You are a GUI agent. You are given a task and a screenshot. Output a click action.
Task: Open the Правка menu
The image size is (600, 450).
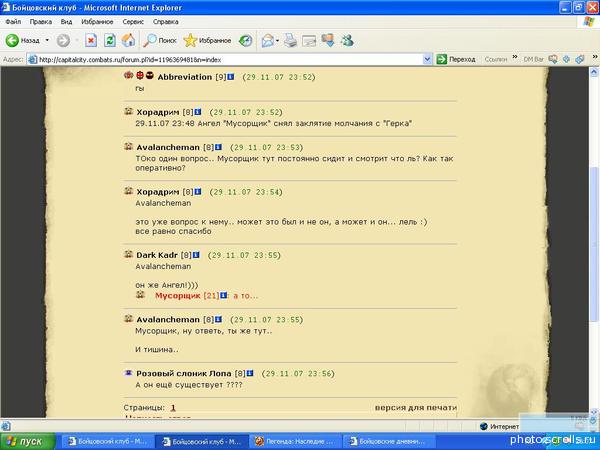[x=41, y=22]
